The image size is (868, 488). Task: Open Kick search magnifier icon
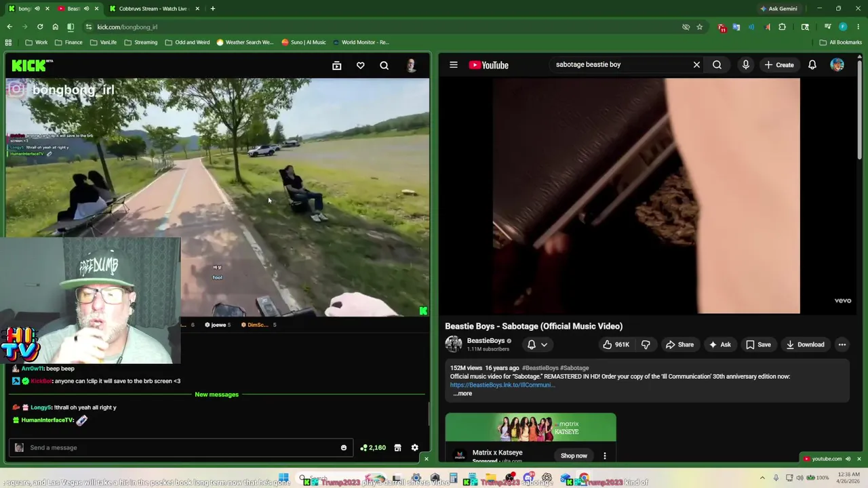(x=384, y=66)
